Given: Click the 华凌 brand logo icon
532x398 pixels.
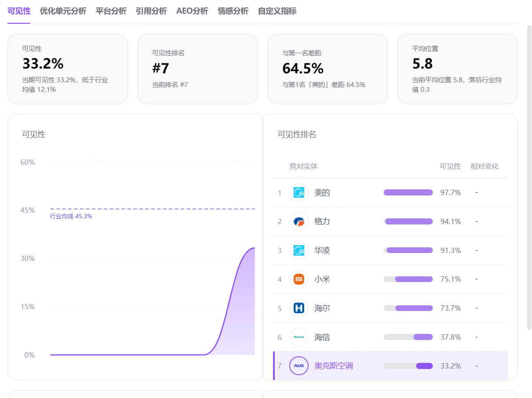Looking at the screenshot, I should coord(299,250).
